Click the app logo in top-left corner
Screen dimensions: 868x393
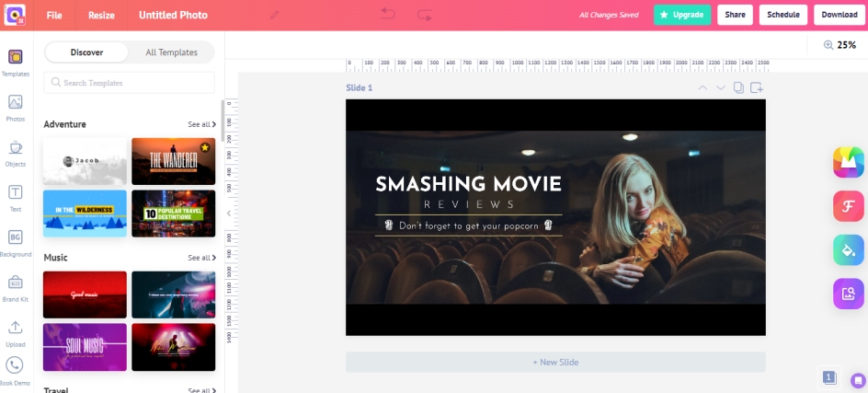click(15, 15)
